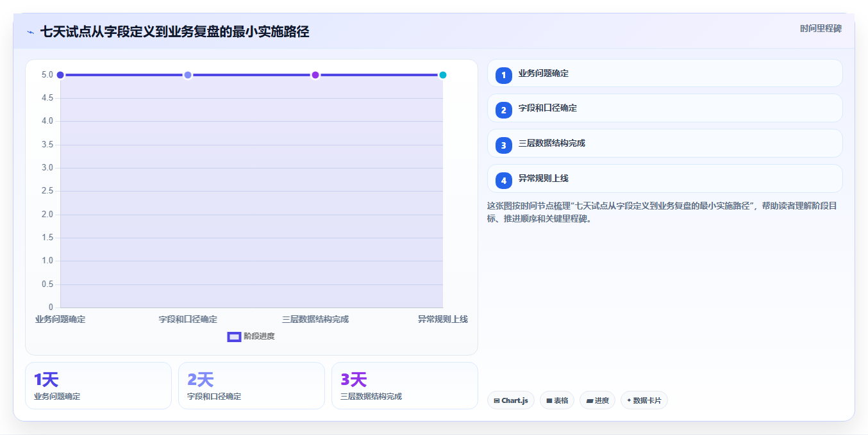The width and height of the screenshot is (868, 435).
Task: Click 业务问题确定 caption under 1天
Action: coord(57,397)
